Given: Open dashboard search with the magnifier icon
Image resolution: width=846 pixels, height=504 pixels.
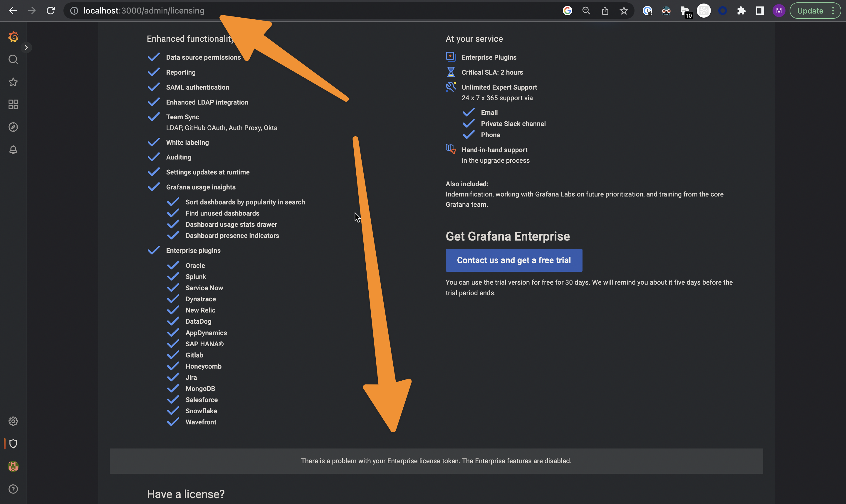Looking at the screenshot, I should point(13,59).
